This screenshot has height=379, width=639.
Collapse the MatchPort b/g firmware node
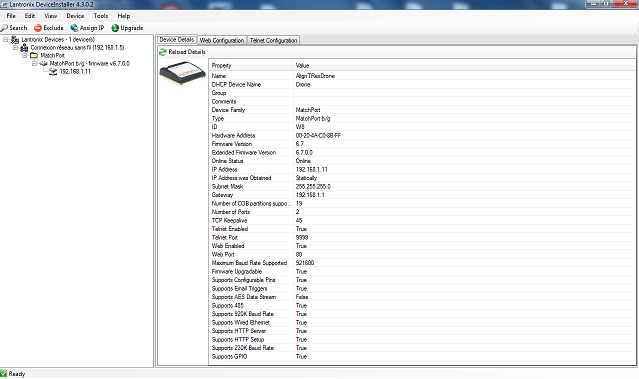(35, 64)
